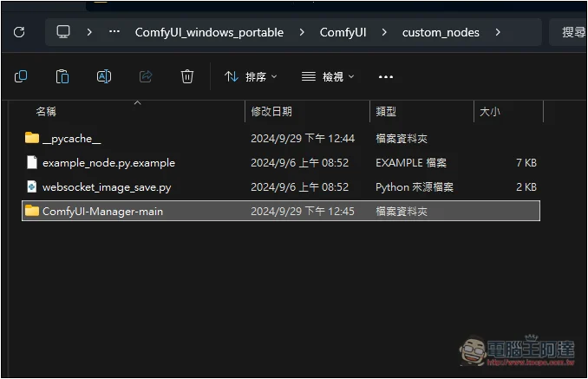This screenshot has width=588, height=379.
Task: Click the rename icon in toolbar
Action: pos(103,76)
